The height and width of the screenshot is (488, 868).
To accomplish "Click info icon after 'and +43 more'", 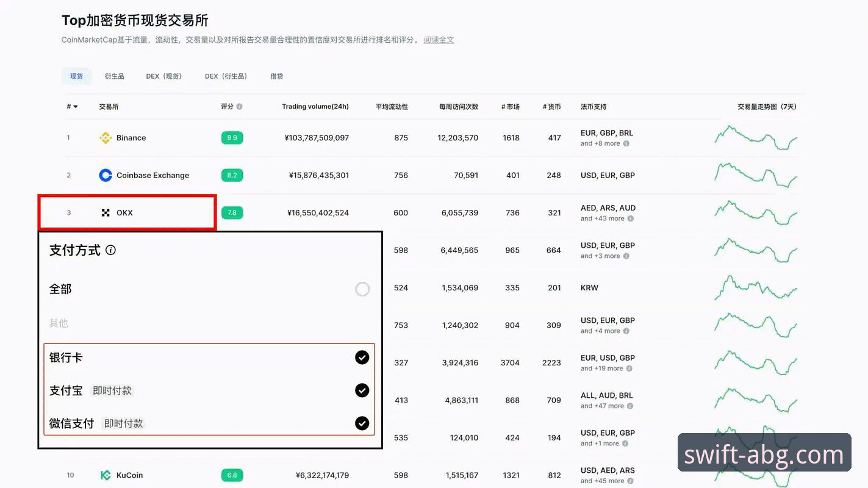I will [630, 218].
